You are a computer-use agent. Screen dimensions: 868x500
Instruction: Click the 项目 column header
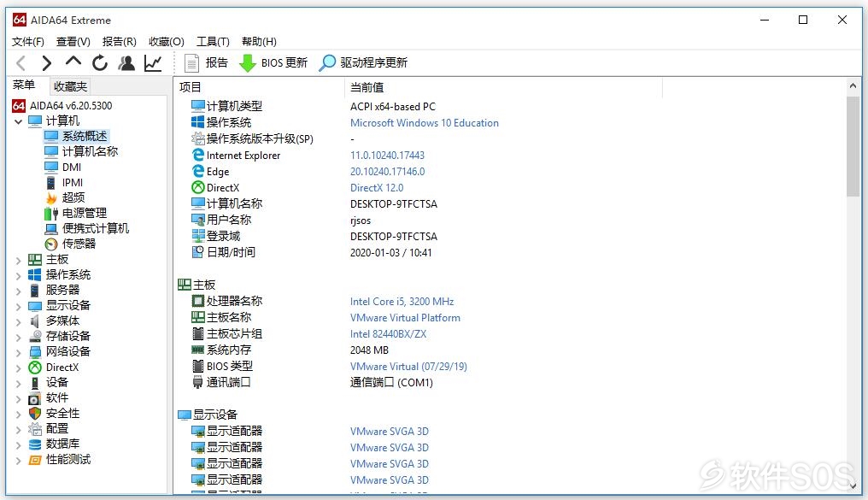pos(259,87)
